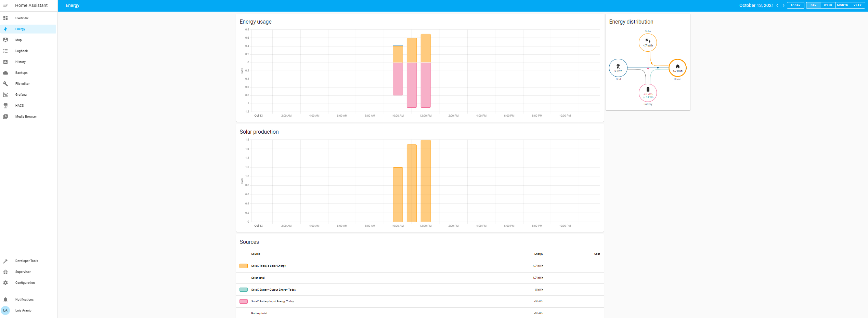Click the pink battery input color swatch
The image size is (868, 318).
coord(244,302)
